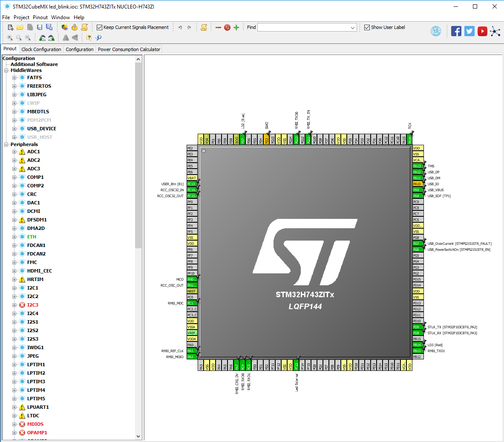Click the PG7 pin labeled USB_OverCurrent
Screen dimensions: 504x442
coord(418,244)
